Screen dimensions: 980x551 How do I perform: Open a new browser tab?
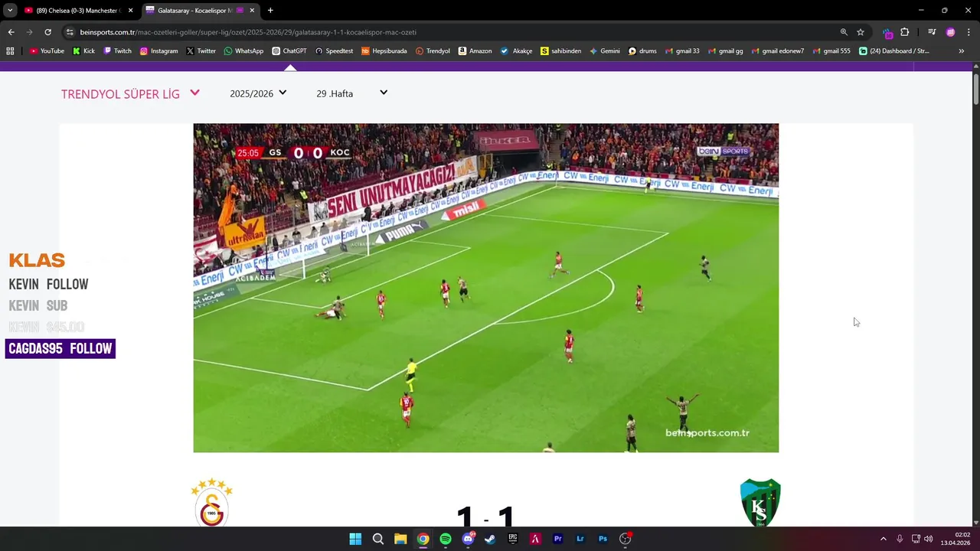tap(270, 11)
